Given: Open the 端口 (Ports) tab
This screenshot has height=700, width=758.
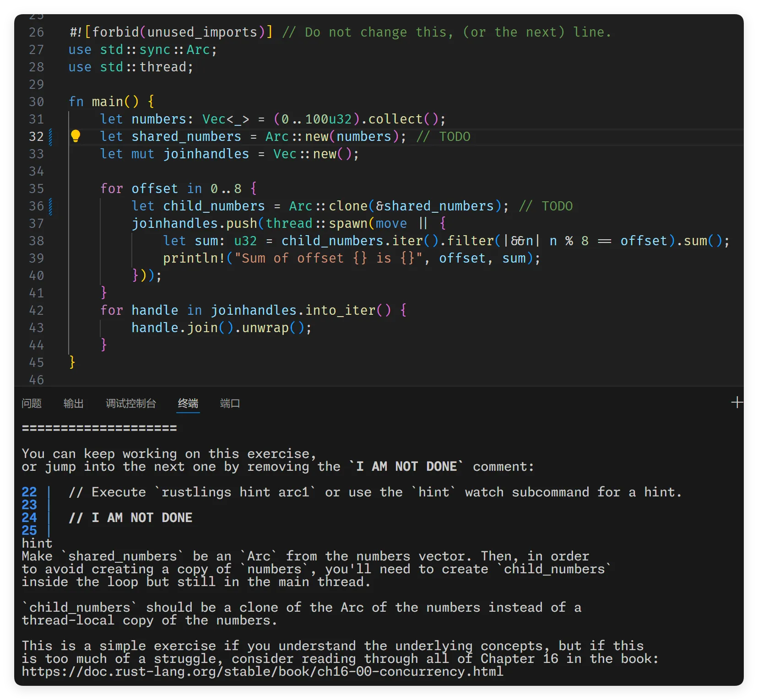Looking at the screenshot, I should [230, 404].
